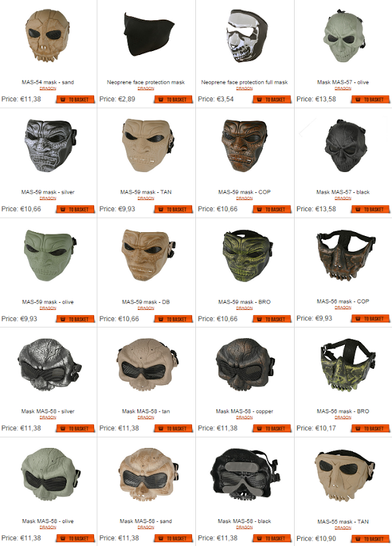Image resolution: width=392 pixels, height=546 pixels.
Task: Click basket icon for MAS-59 mask COP
Action: coord(259,210)
